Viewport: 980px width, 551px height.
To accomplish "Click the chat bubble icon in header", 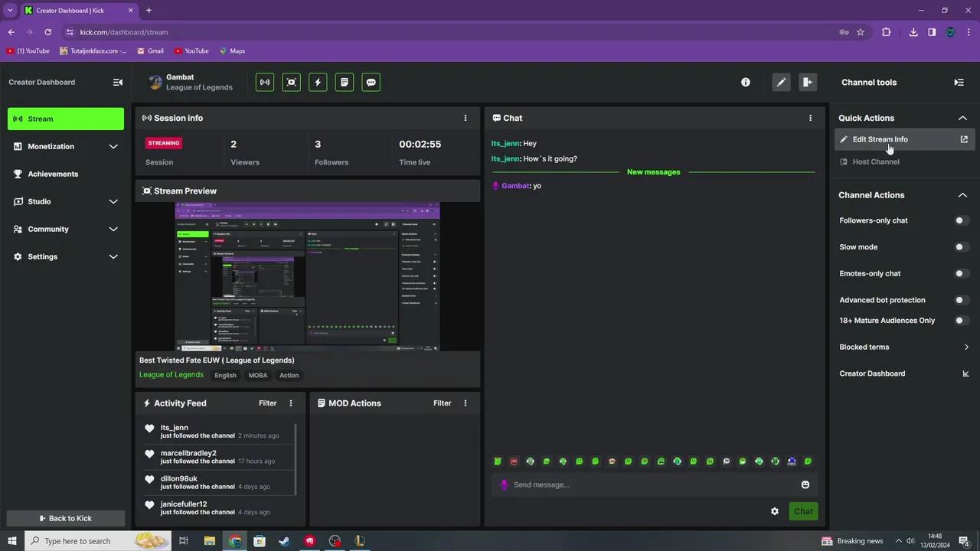I will pos(371,83).
